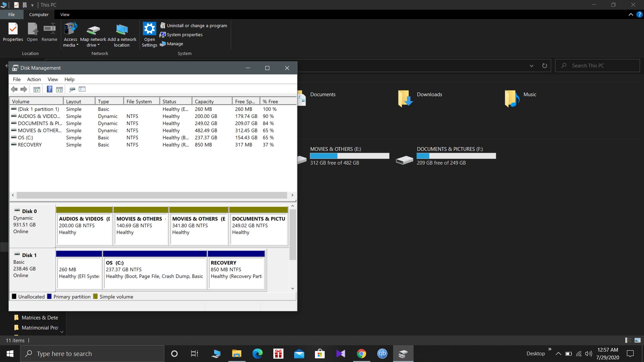Screen dimensions: 644x362
Task: Open Quick Access Toolbar customize dropdown
Action: pyautogui.click(x=32, y=5)
